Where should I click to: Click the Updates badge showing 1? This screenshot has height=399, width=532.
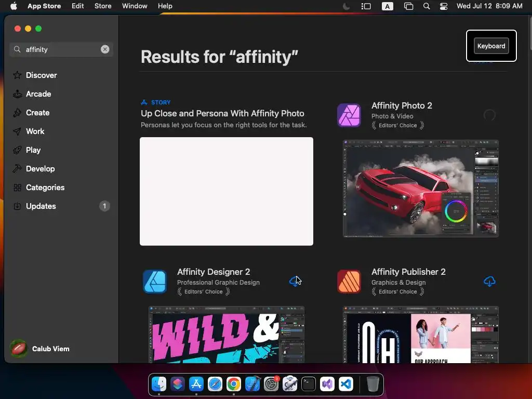click(104, 206)
